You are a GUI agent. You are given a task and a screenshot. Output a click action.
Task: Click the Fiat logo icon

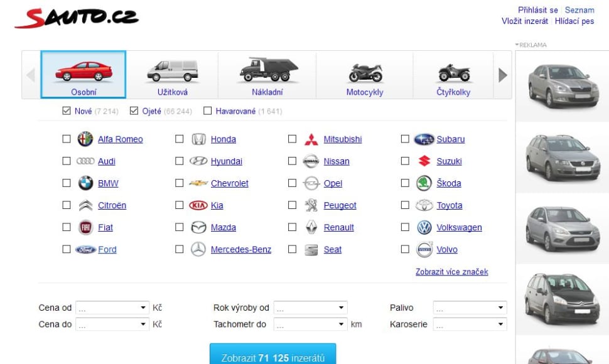(85, 227)
